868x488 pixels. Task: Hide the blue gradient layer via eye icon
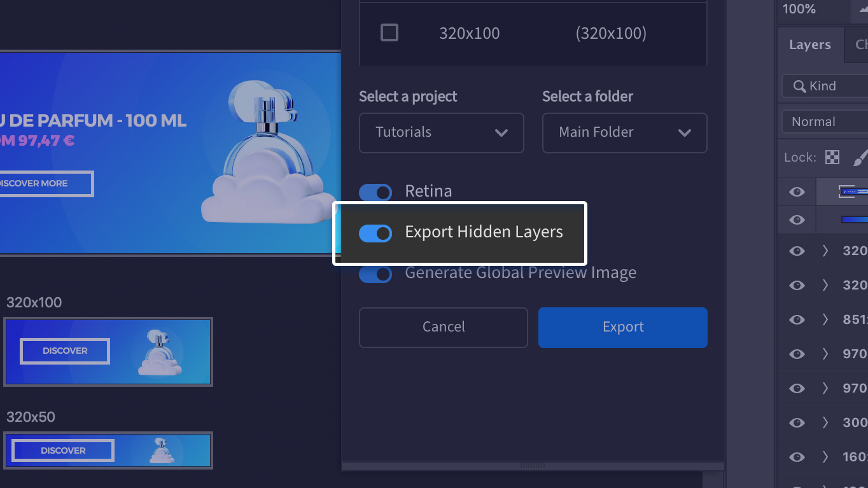pyautogui.click(x=797, y=220)
